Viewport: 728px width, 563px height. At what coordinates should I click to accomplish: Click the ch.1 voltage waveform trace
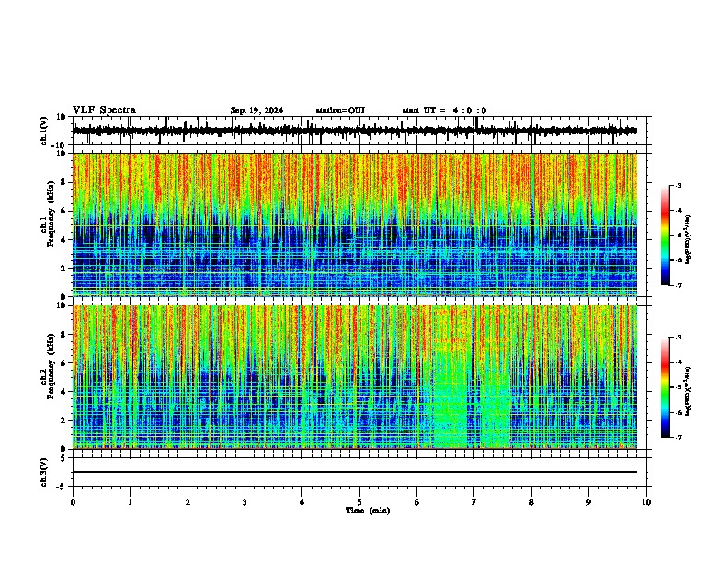pyautogui.click(x=355, y=131)
